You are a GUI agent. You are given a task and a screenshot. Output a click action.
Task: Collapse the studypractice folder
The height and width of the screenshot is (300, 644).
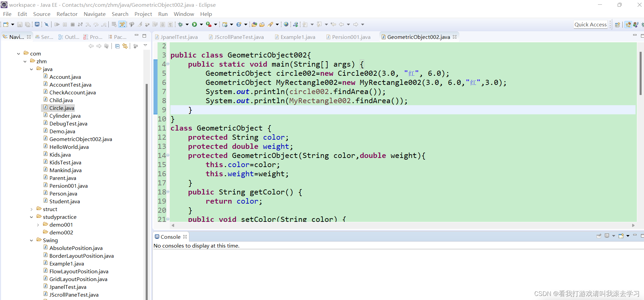pos(32,217)
